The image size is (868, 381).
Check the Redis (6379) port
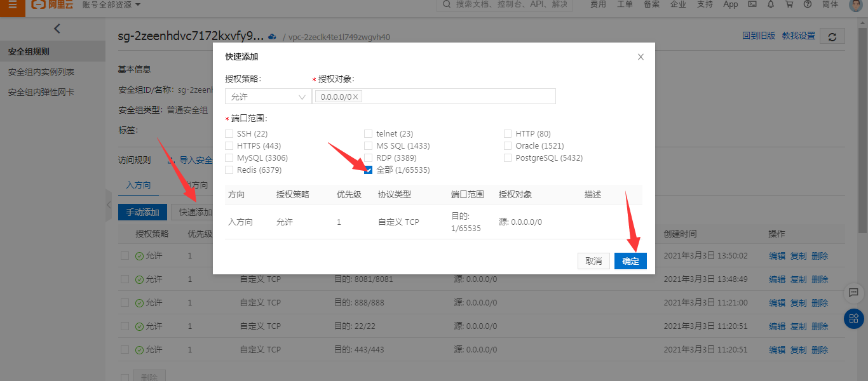pos(229,170)
